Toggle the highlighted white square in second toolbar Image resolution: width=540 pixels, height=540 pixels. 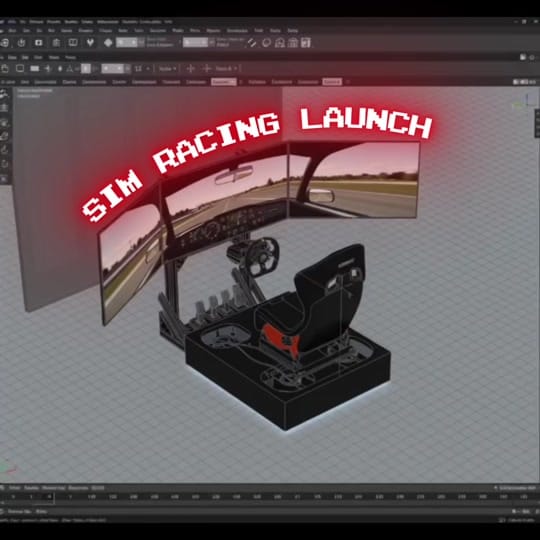pos(86,69)
